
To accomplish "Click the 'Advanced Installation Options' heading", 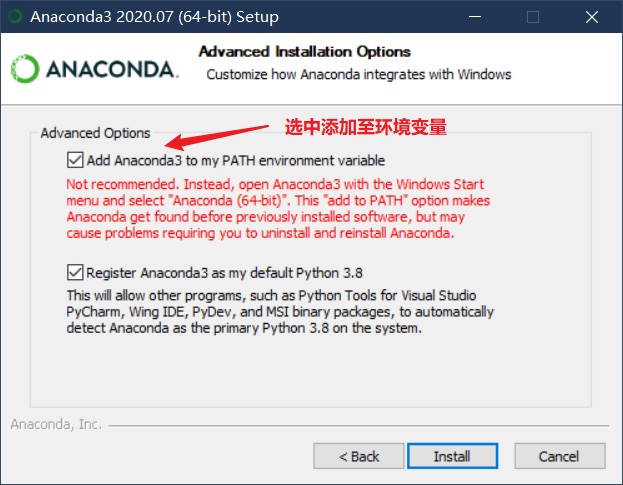I will tap(304, 52).
